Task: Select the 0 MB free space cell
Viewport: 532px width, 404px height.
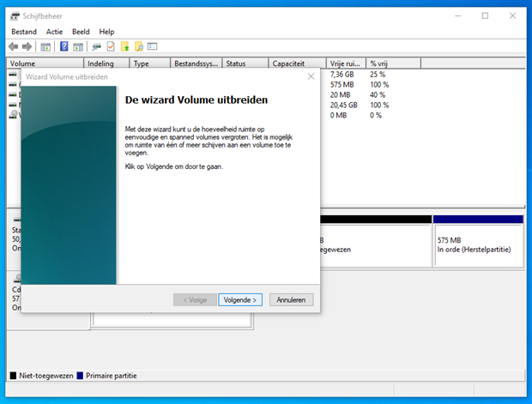Action: 338,115
